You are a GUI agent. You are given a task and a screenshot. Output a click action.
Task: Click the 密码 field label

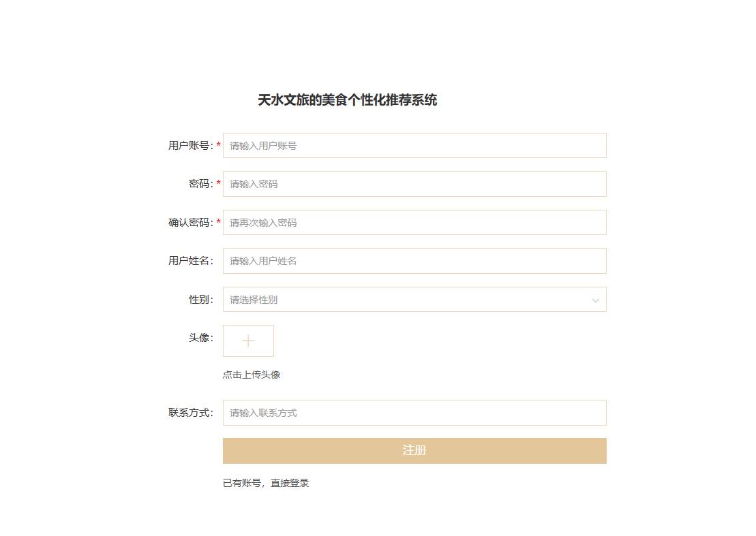[x=200, y=184]
